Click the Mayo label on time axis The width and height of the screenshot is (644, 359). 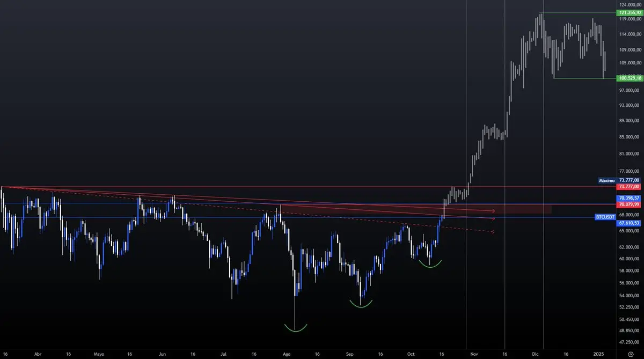[x=99, y=354]
